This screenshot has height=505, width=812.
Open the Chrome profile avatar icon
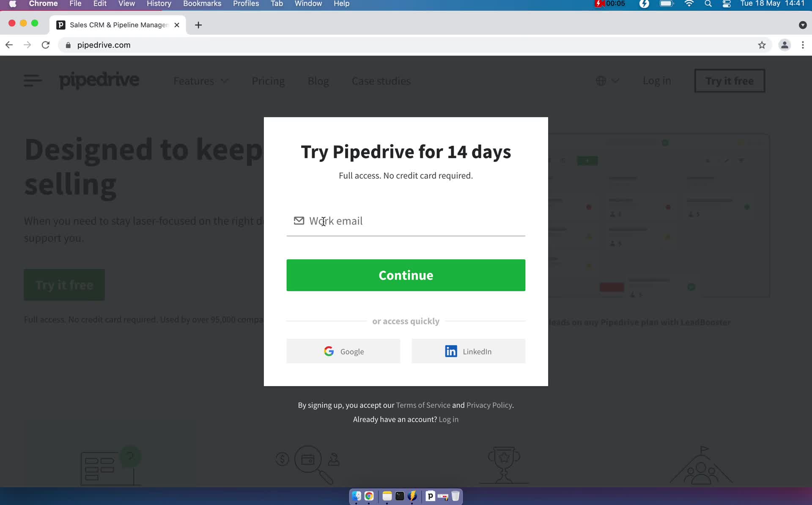click(785, 45)
